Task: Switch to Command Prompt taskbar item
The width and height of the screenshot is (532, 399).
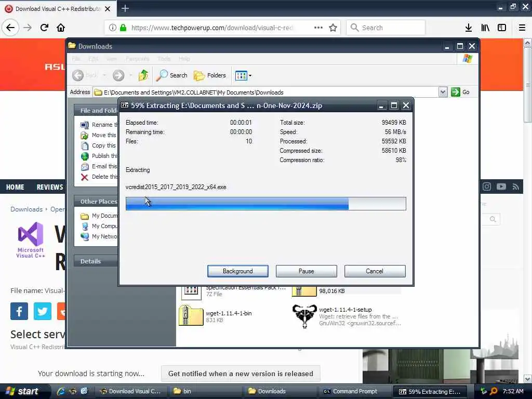Action: pos(354,391)
